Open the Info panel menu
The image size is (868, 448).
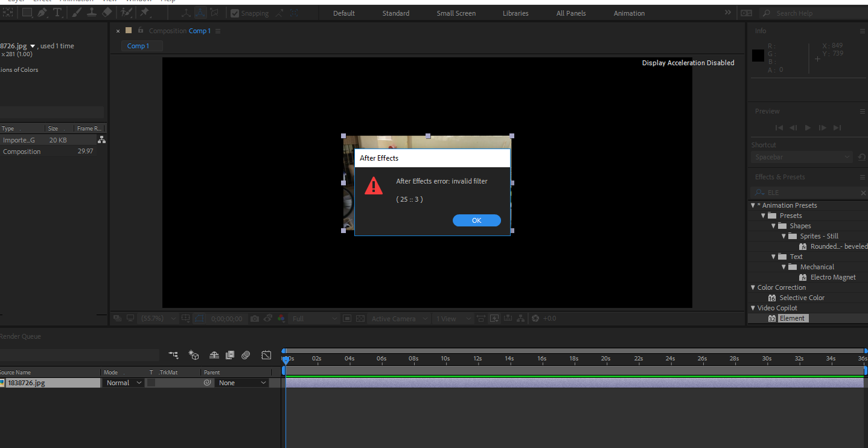pos(863,31)
